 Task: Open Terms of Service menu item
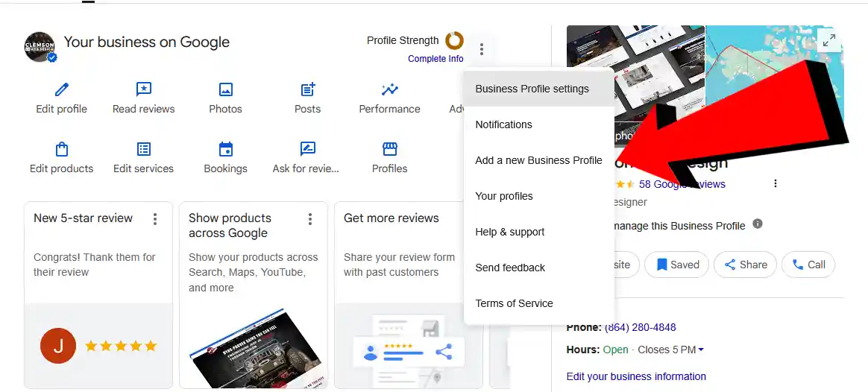(539, 303)
